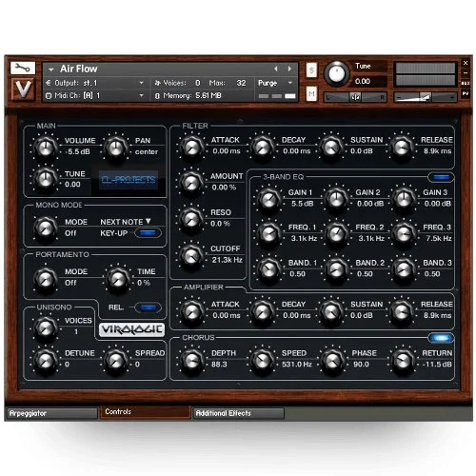Click the header pan slider
476x476 pixels.
(x=355, y=97)
